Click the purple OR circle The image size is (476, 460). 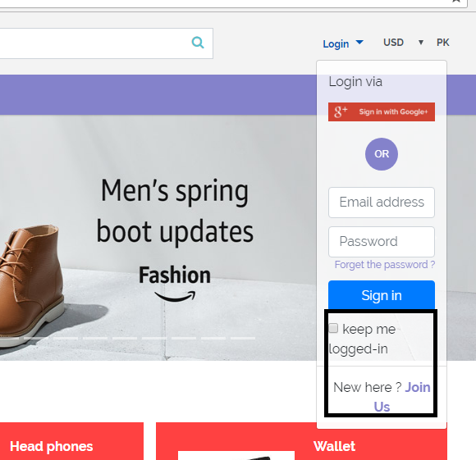click(x=382, y=154)
